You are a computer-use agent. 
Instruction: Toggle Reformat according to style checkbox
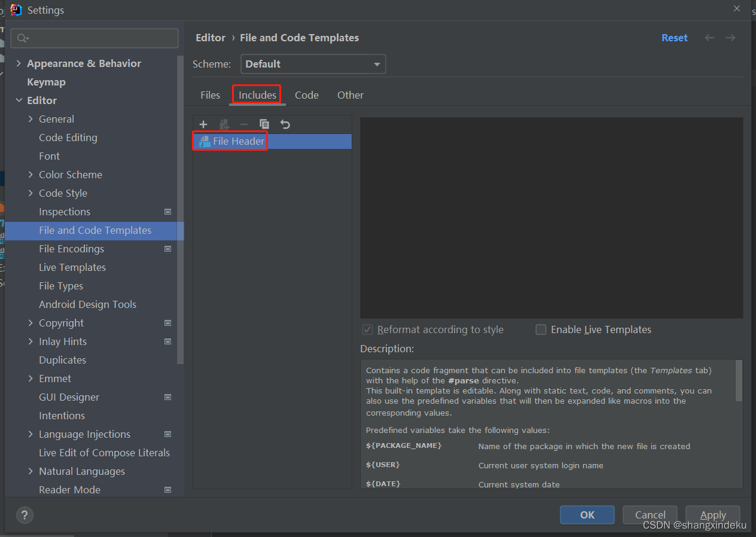(368, 329)
